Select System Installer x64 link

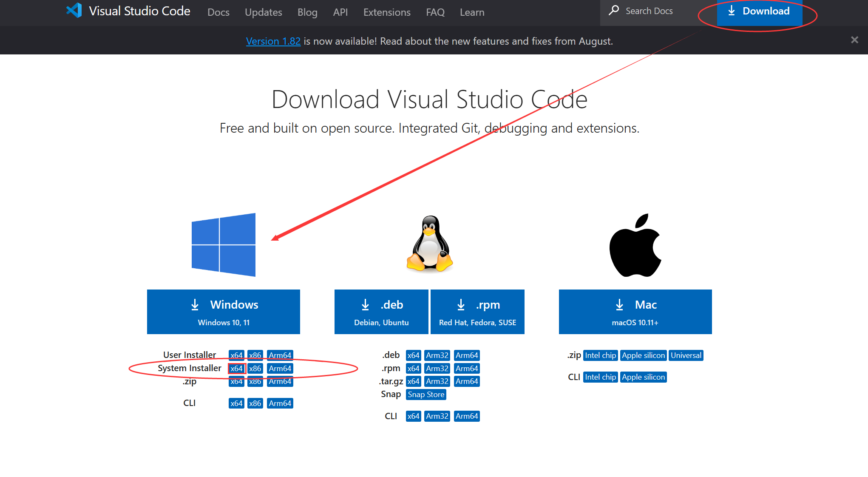(236, 369)
